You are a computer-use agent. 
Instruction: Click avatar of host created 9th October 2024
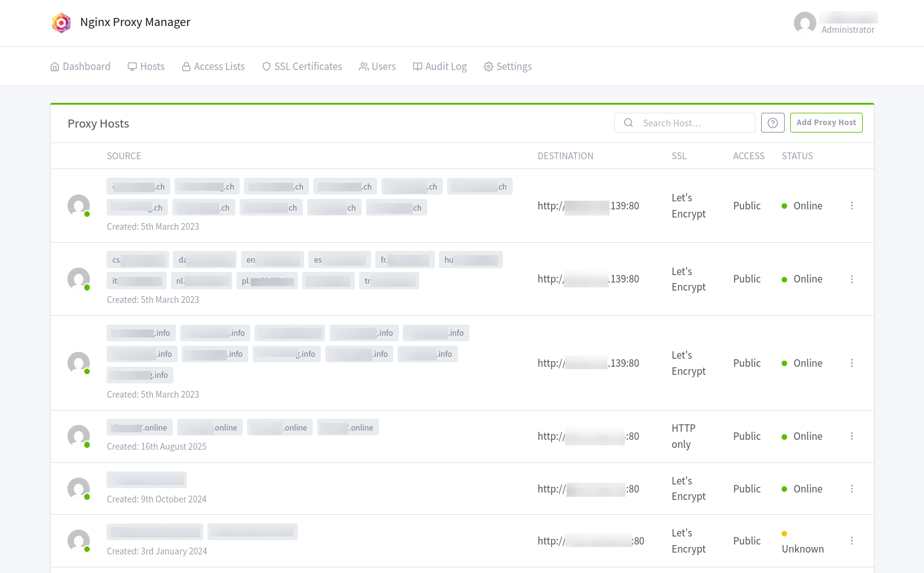(79, 489)
